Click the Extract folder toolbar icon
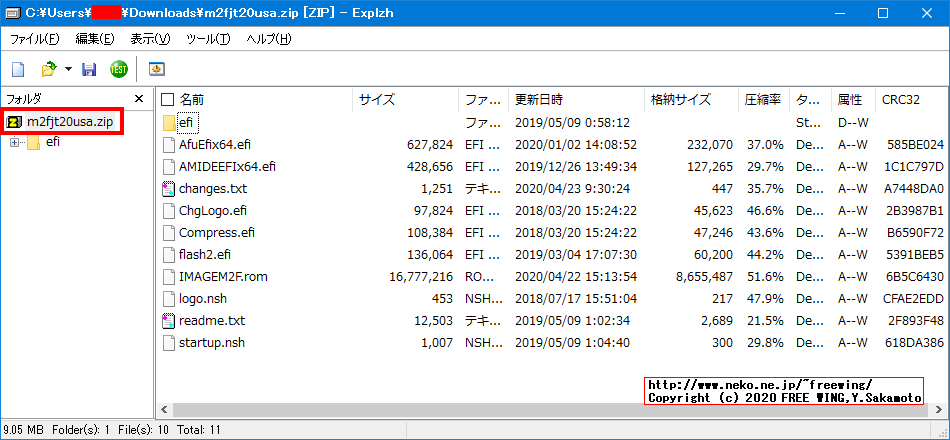 (48, 70)
